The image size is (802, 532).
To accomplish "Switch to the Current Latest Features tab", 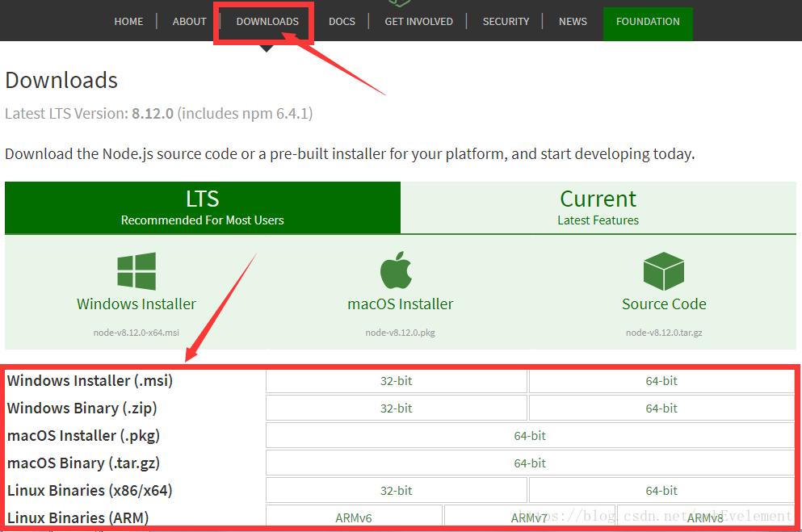I will tap(598, 207).
